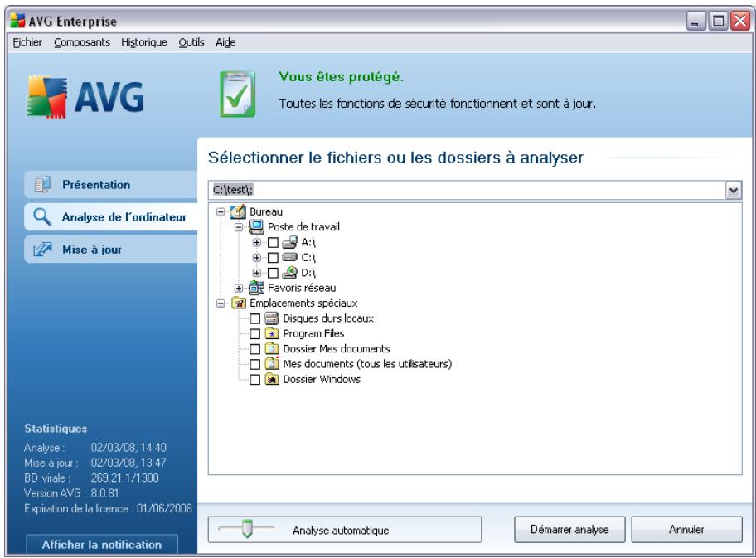Click the Dossier Windows folder icon
Image resolution: width=756 pixels, height=558 pixels.
tap(272, 379)
